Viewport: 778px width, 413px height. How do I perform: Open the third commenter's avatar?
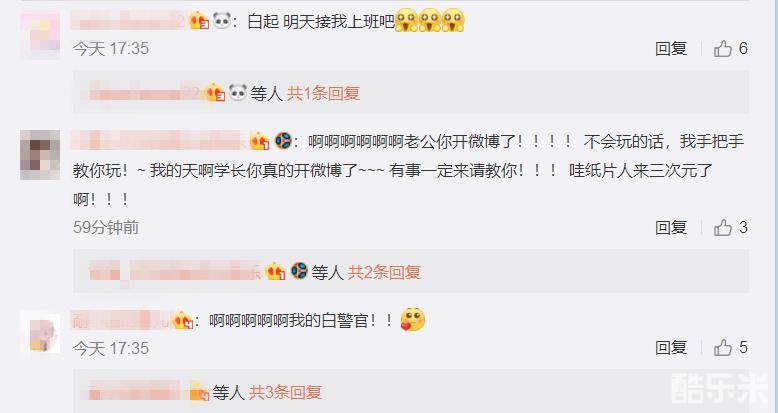[40, 334]
